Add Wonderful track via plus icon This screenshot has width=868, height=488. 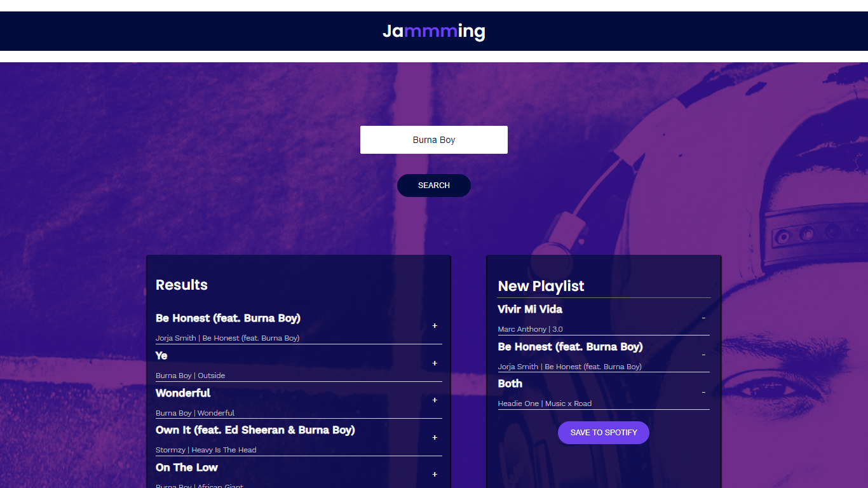pos(435,400)
